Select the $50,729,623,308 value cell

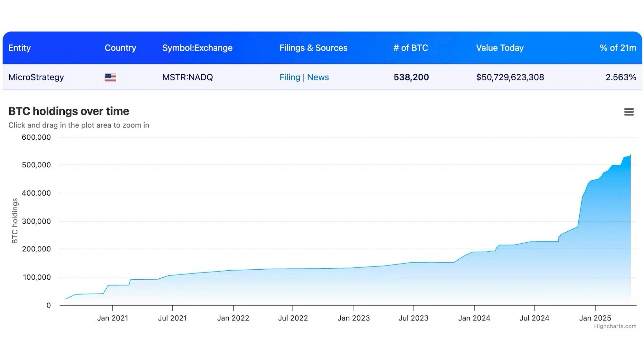pyautogui.click(x=510, y=77)
